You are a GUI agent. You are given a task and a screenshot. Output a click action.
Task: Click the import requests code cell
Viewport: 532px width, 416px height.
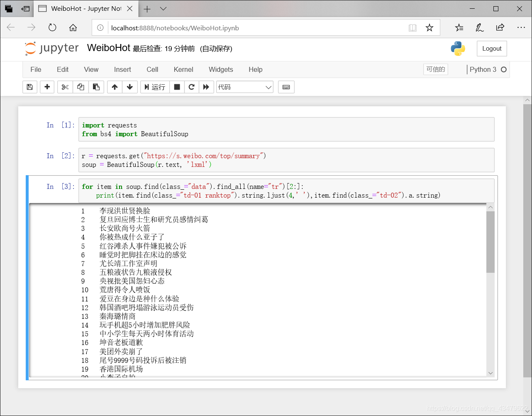(286, 130)
